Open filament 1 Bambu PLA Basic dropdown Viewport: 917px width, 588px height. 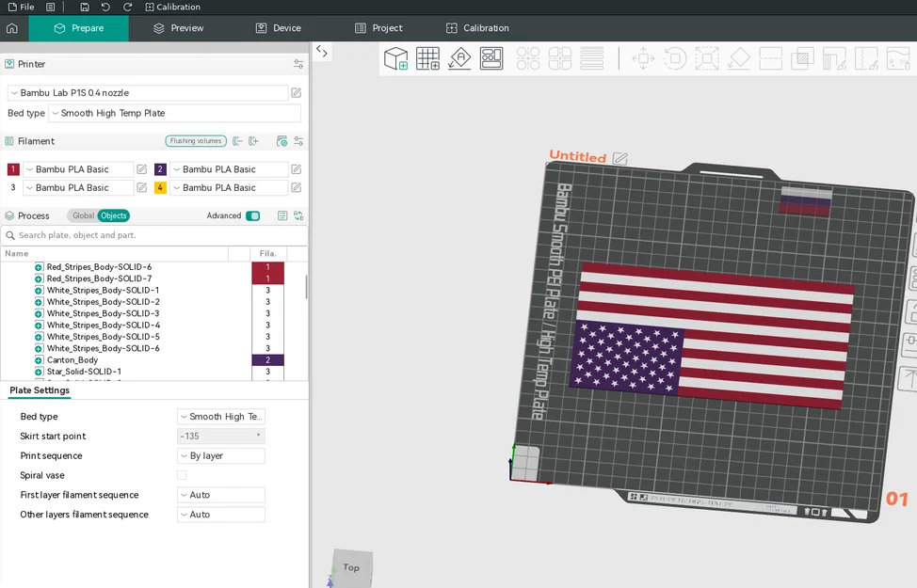78,169
